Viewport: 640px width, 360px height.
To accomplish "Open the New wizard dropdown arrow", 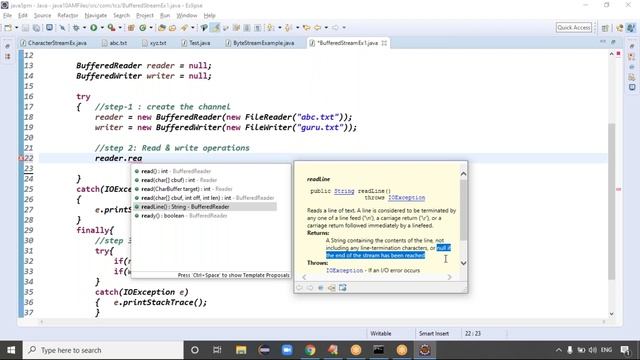I will [16, 28].
